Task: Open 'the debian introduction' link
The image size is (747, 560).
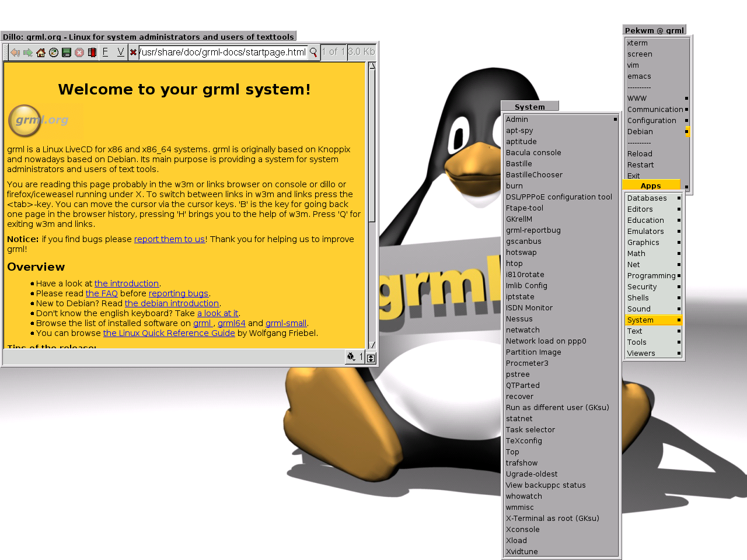Action: point(172,303)
